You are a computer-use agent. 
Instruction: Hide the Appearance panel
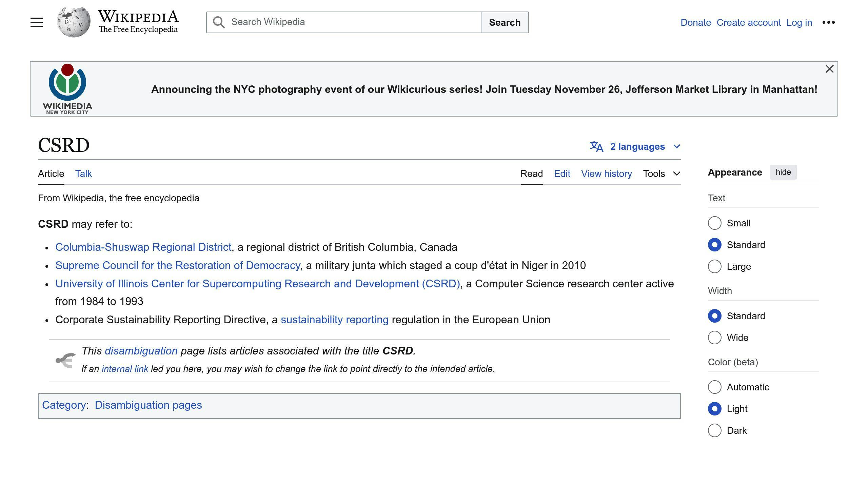pyautogui.click(x=783, y=172)
